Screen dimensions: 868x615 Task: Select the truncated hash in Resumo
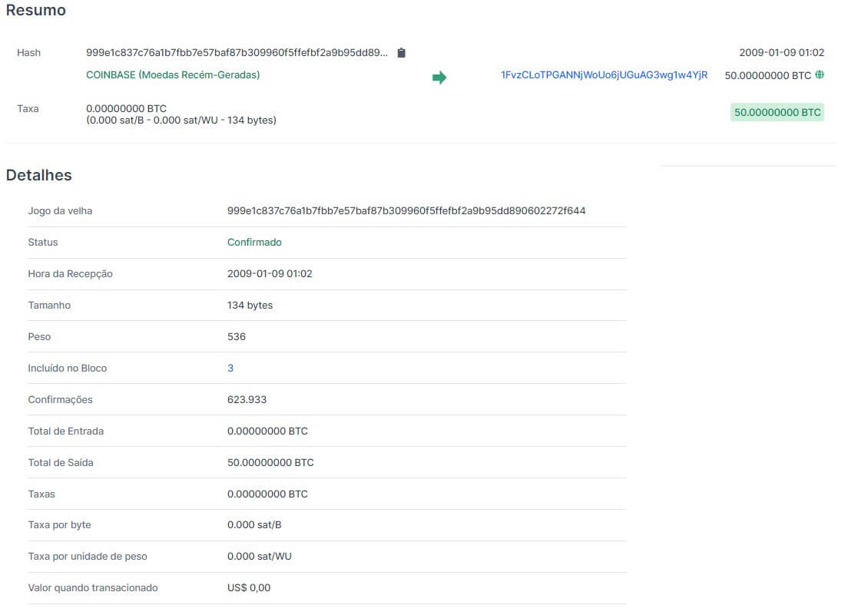pos(237,52)
